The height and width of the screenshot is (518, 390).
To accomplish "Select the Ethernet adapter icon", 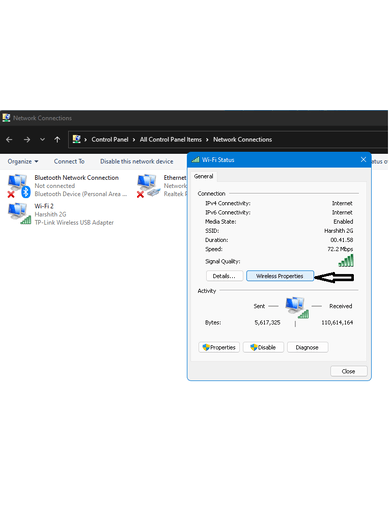I will coord(148,186).
